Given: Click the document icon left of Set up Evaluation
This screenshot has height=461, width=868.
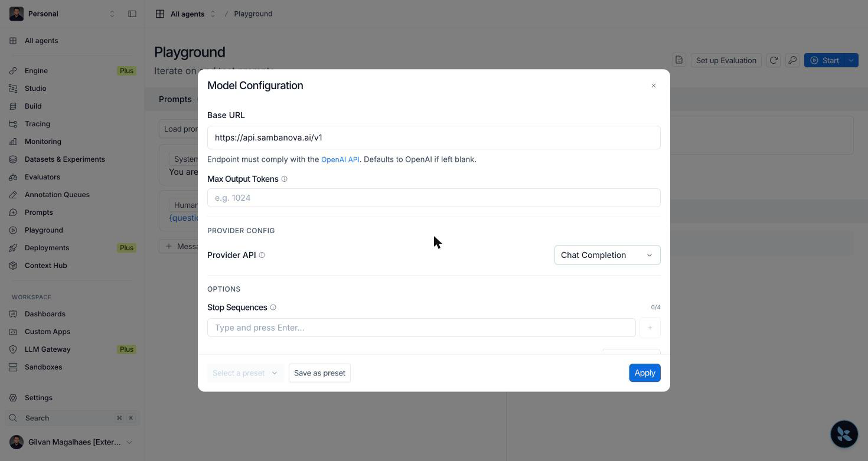Looking at the screenshot, I should tap(679, 60).
